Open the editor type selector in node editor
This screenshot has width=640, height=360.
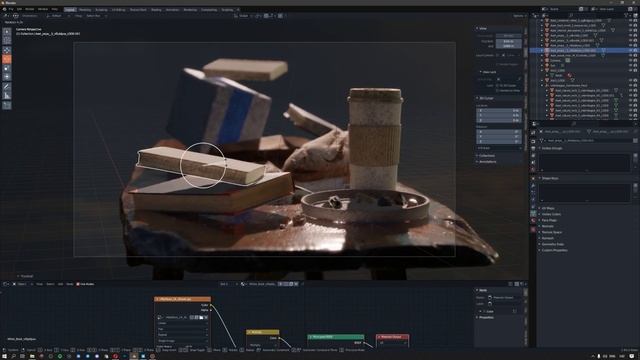point(5,284)
